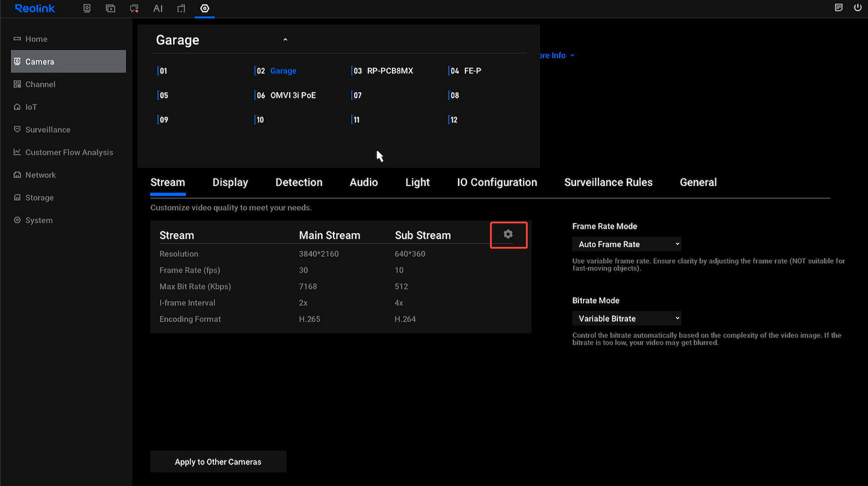Switch to the Light tab
This screenshot has width=868, height=486.
click(417, 182)
